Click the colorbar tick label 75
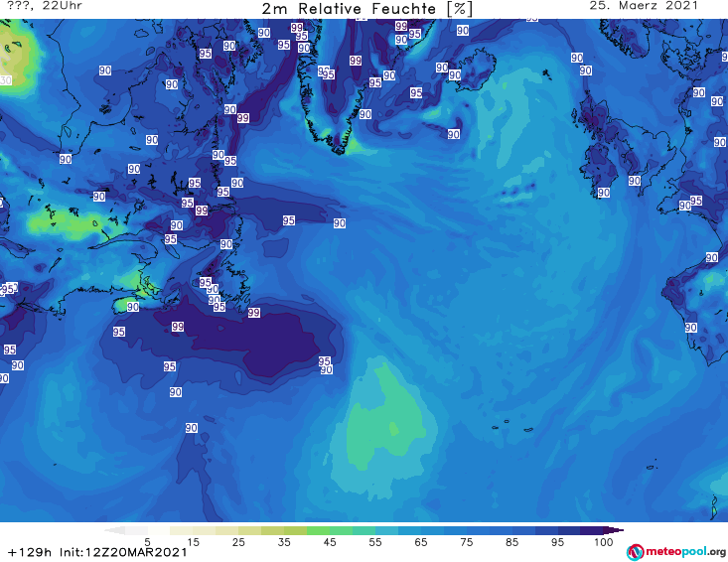 467,542
